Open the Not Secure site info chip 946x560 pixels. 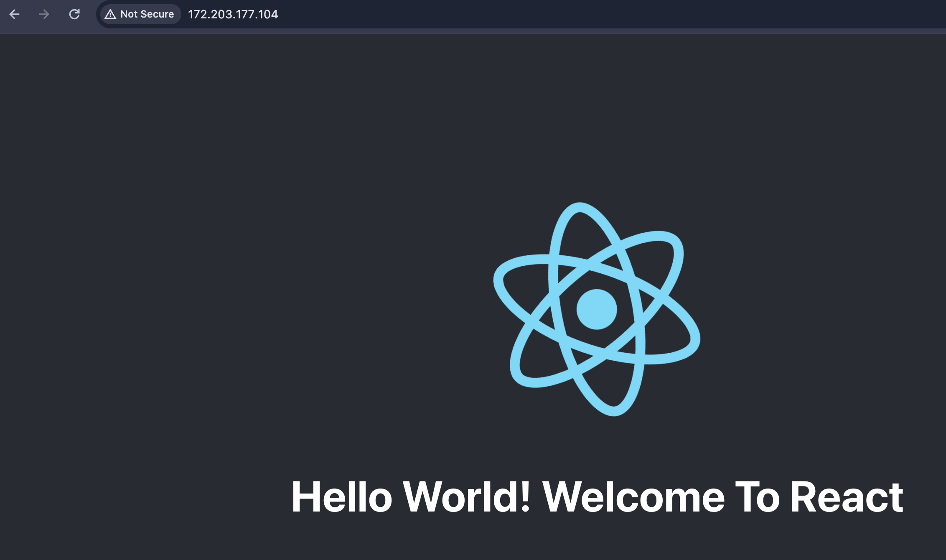click(x=140, y=15)
